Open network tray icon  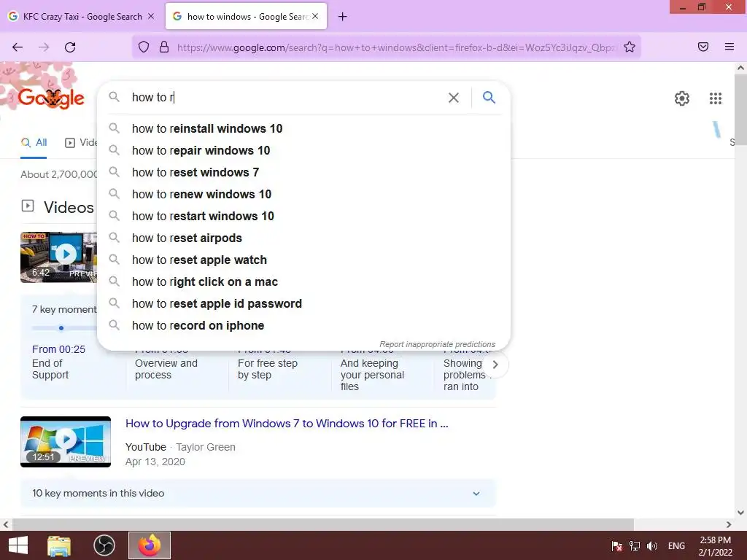pyautogui.click(x=635, y=546)
